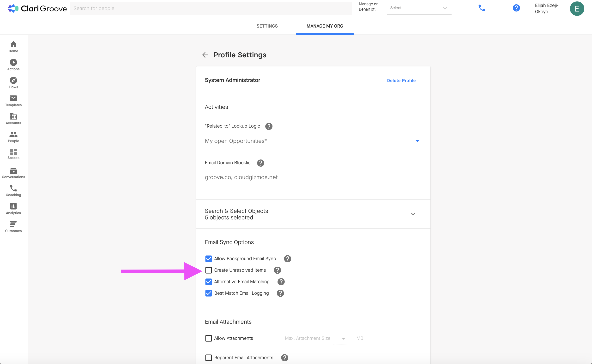Open the Spaces sidebar icon

13,154
